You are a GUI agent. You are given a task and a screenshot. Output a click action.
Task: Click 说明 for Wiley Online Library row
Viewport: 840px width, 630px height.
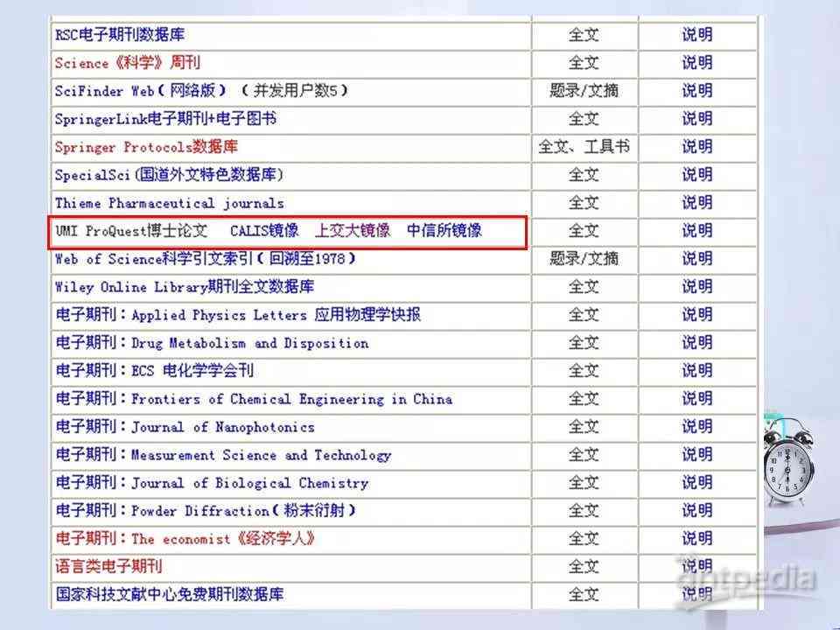(x=697, y=287)
